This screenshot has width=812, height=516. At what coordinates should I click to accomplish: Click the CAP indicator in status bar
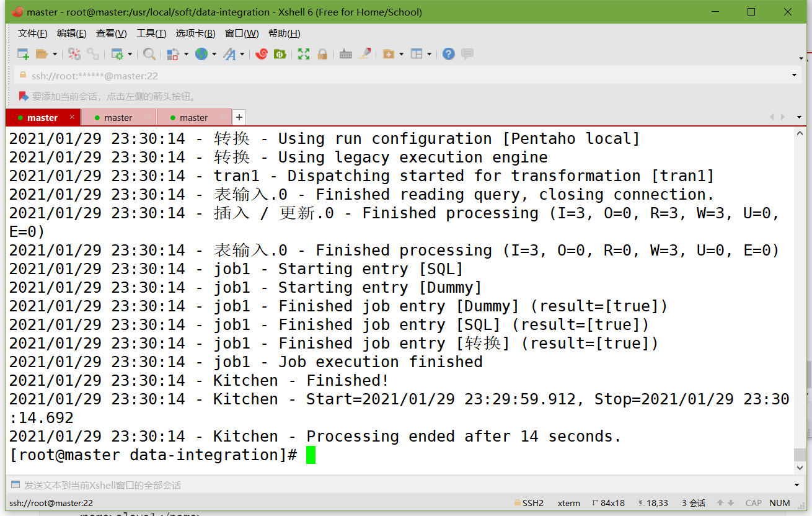(x=754, y=503)
